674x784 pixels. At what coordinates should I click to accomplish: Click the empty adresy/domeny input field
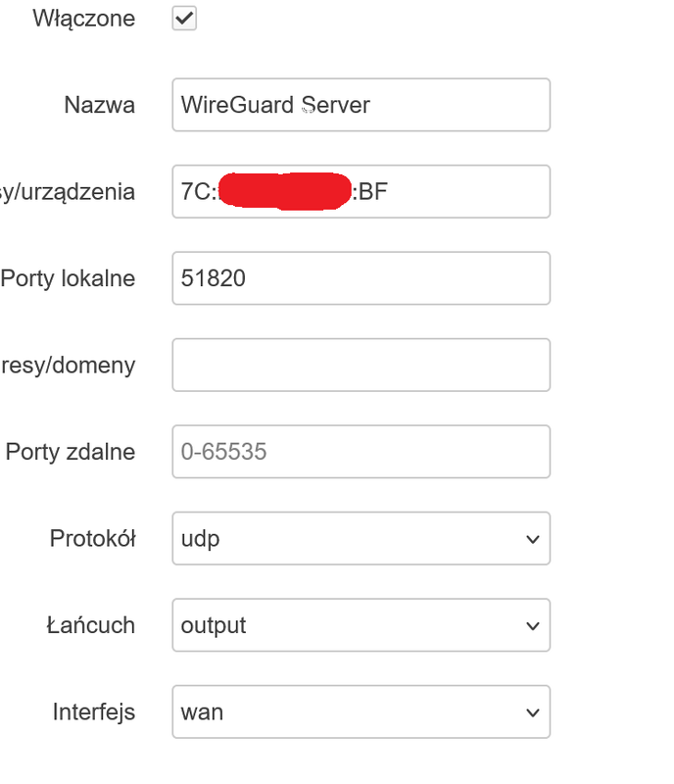[361, 365]
